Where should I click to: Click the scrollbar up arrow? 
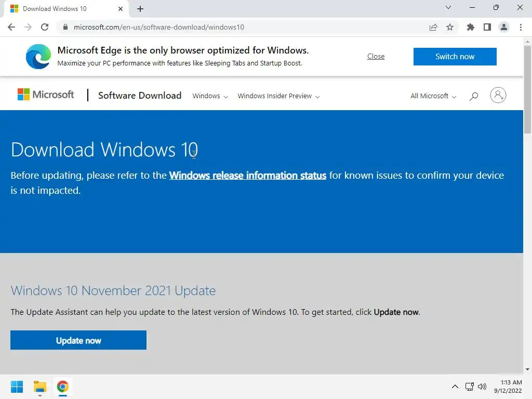coord(527,42)
